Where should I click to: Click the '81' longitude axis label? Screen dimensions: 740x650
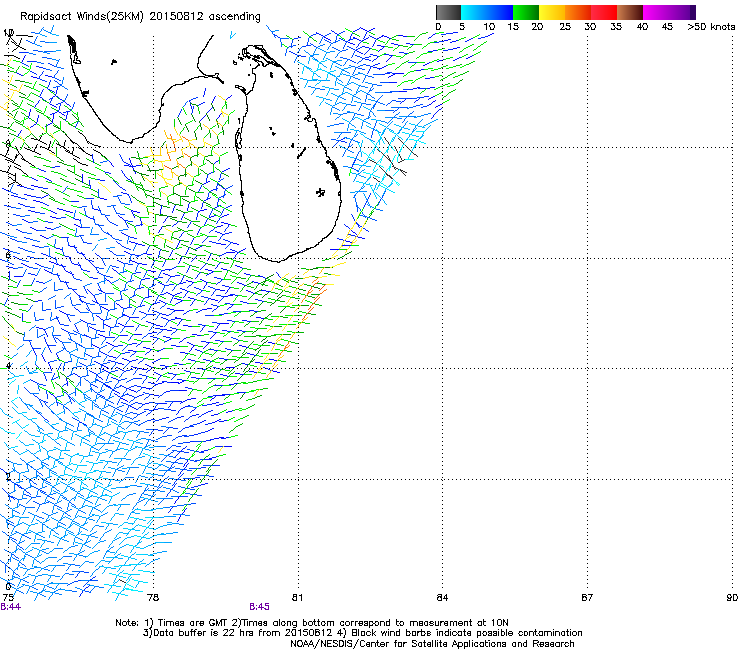[297, 598]
